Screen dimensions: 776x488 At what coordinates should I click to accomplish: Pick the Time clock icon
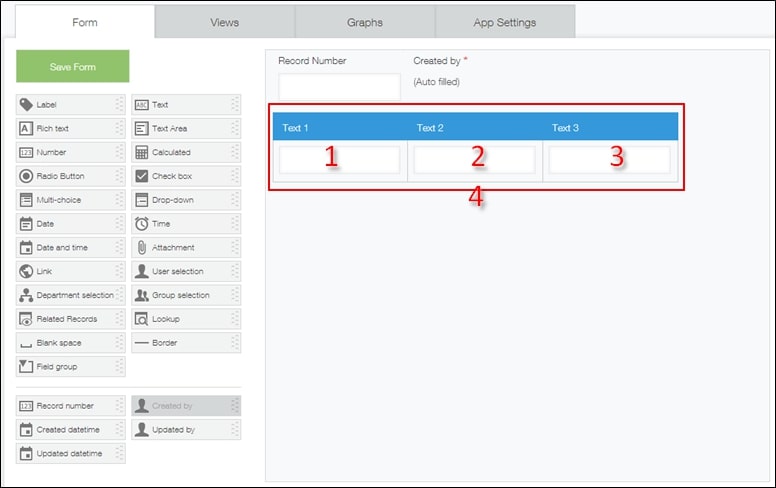pyautogui.click(x=141, y=224)
